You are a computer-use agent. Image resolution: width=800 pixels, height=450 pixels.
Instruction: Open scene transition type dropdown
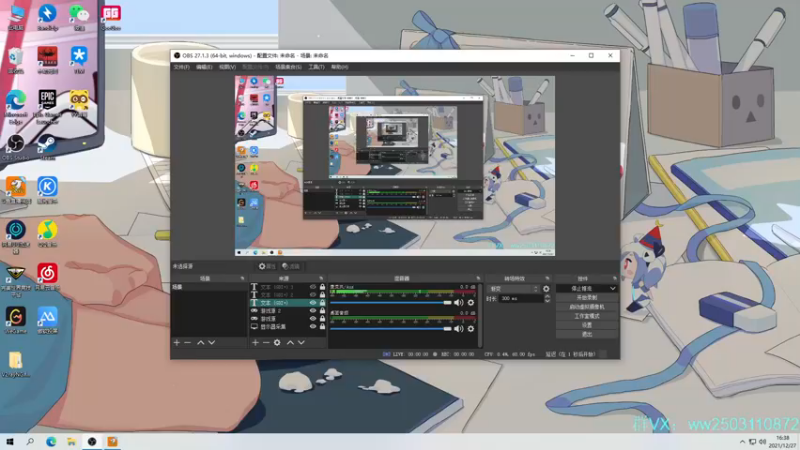513,289
